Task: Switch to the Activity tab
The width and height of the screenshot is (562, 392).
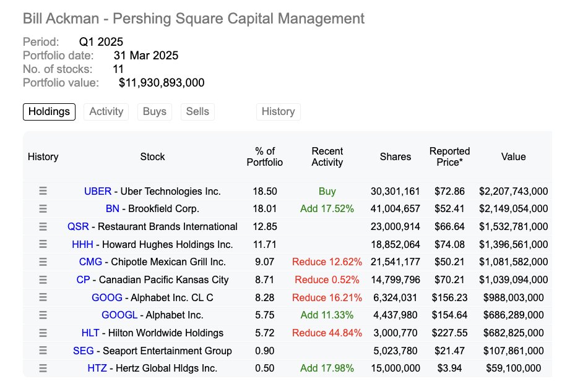Action: (x=106, y=112)
